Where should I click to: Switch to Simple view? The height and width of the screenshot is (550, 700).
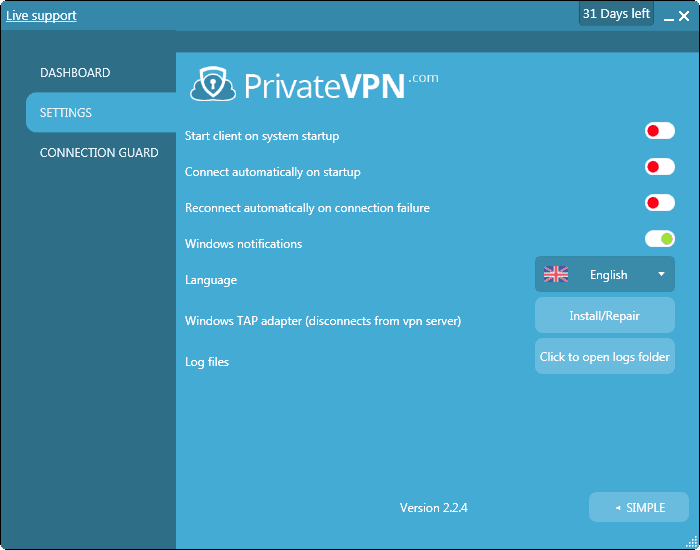pos(639,507)
